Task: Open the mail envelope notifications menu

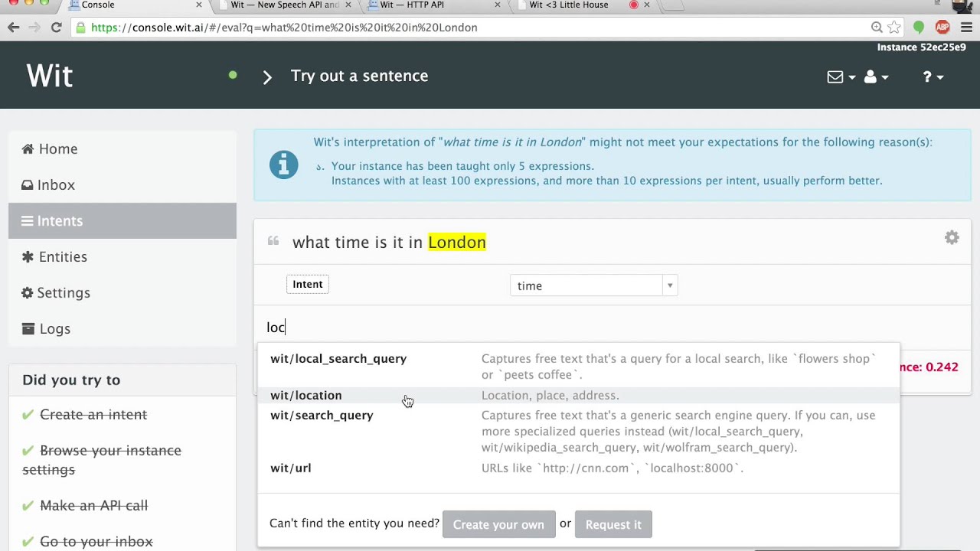Action: (840, 77)
